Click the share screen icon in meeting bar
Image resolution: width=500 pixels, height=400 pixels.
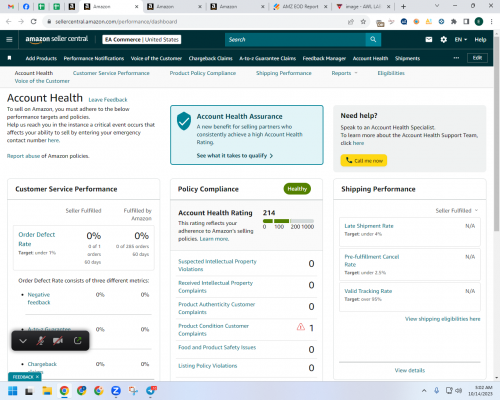78,341
